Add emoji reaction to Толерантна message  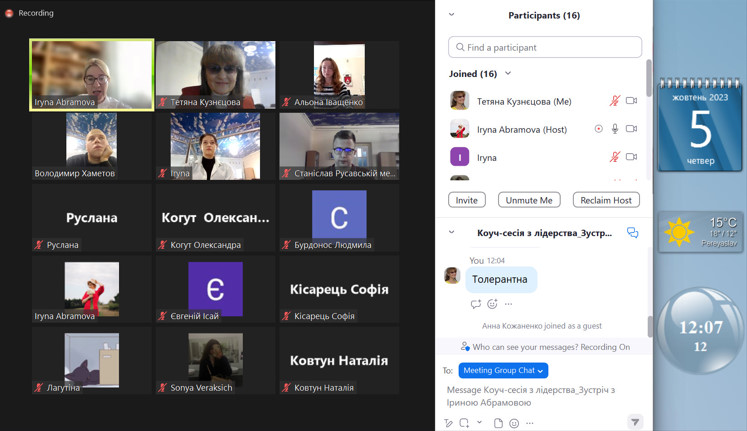492,304
